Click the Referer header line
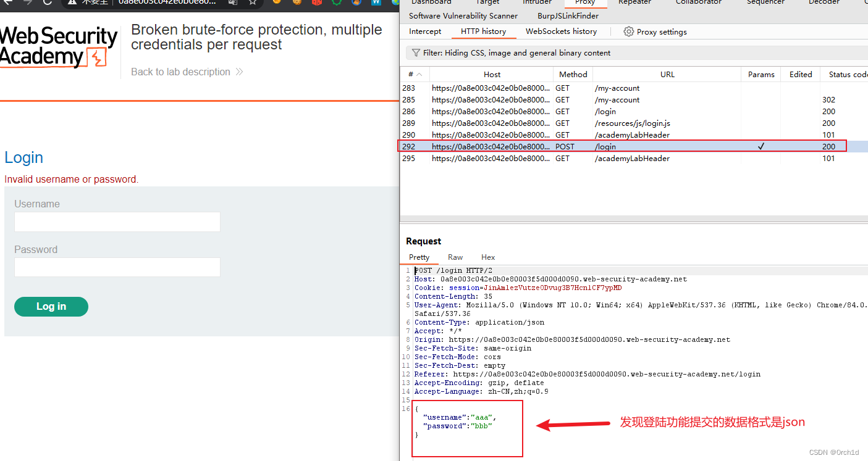The width and height of the screenshot is (868, 461). 588,374
